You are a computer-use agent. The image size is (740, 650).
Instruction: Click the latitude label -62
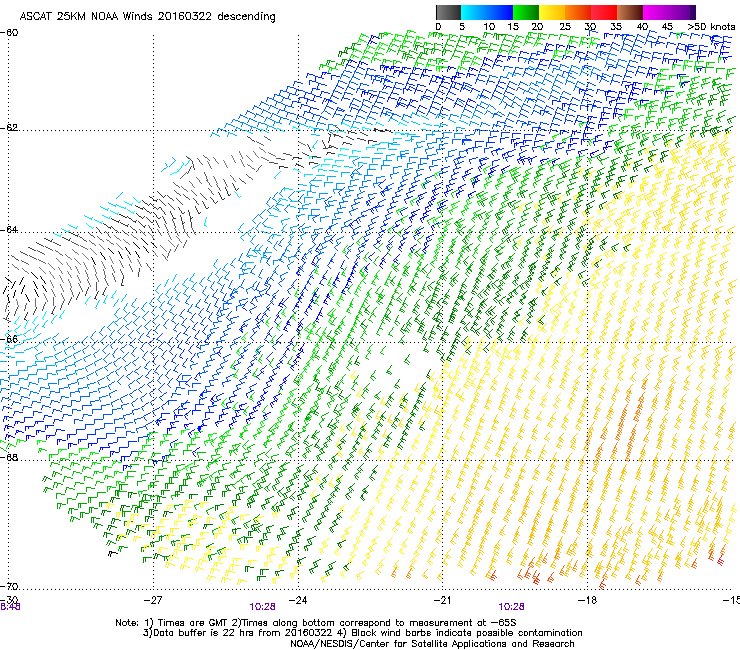coord(9,128)
